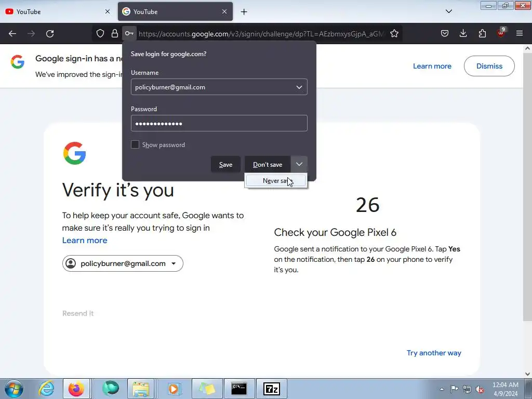This screenshot has height=399, width=532.
Task: Open the Command Prompt taskbar icon
Action: coord(239,389)
